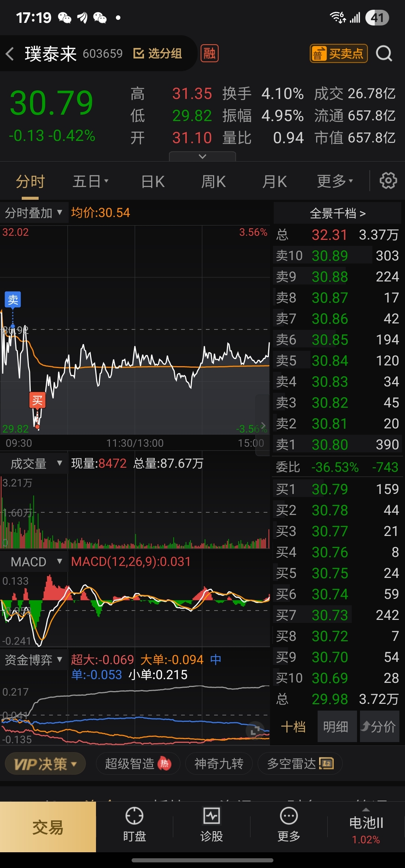Open the 五日 dropdown
Viewport: 405px width, 868px height.
point(90,181)
